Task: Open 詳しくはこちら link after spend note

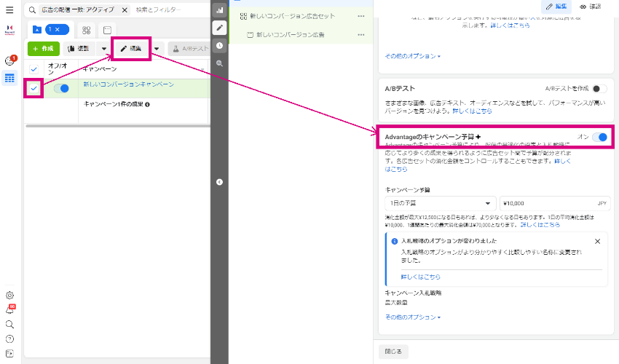Action: pos(540,225)
